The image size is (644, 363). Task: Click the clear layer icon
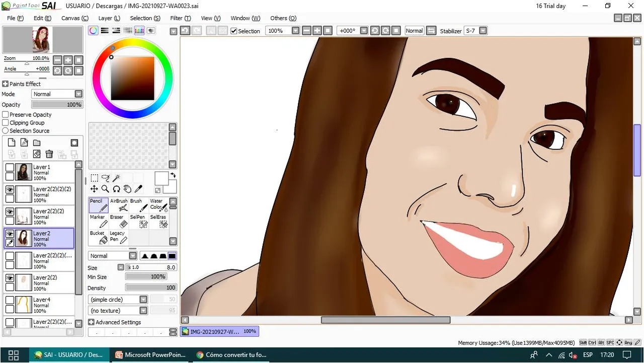coord(37,154)
